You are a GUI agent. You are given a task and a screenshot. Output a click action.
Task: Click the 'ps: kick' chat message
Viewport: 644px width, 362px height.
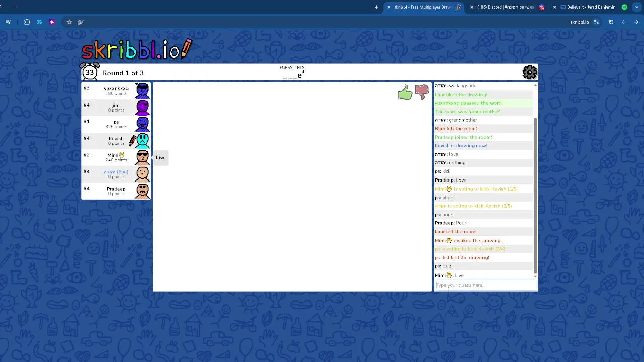tap(443, 171)
